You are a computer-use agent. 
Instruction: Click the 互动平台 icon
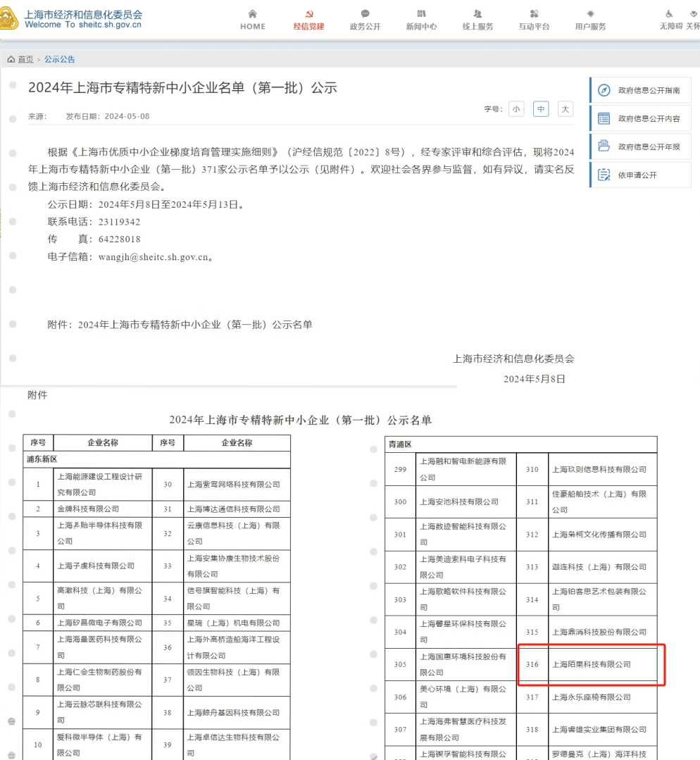[534, 13]
